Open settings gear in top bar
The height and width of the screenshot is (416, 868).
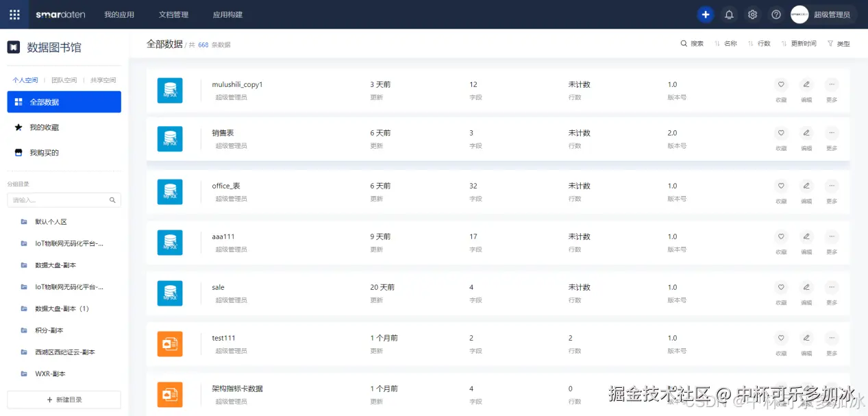(752, 14)
